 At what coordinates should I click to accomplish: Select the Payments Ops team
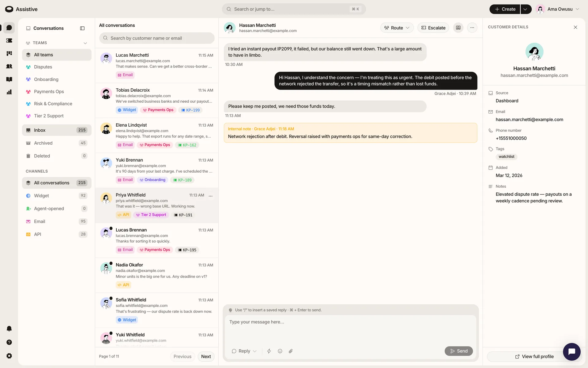coord(57,91)
